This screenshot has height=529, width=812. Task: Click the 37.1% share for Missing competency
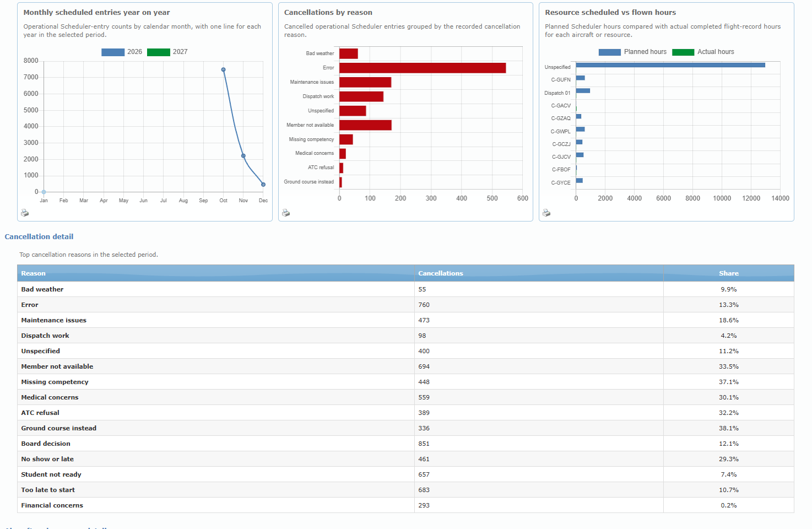[x=729, y=382]
